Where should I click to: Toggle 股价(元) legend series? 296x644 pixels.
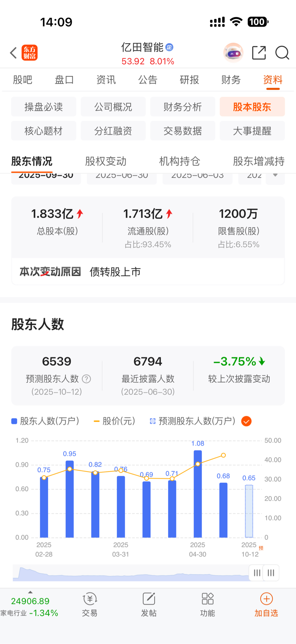[114, 421]
